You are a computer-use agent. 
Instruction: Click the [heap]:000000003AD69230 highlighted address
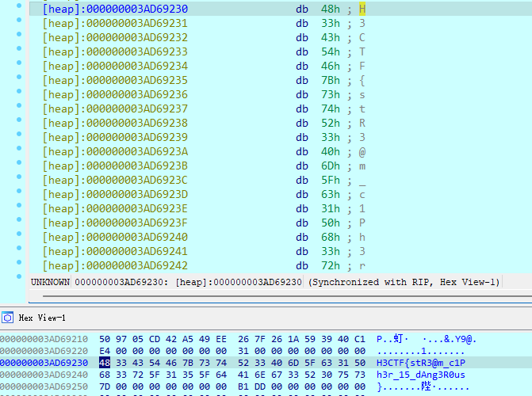(115, 9)
